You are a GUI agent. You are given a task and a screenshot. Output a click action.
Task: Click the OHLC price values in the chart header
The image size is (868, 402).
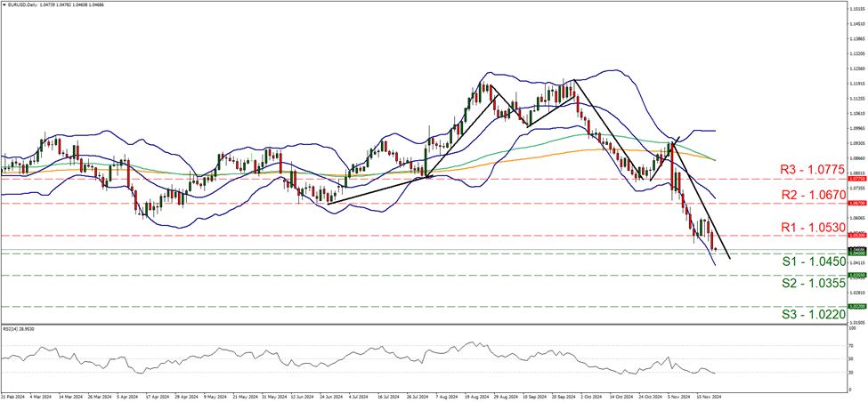(x=71, y=4)
